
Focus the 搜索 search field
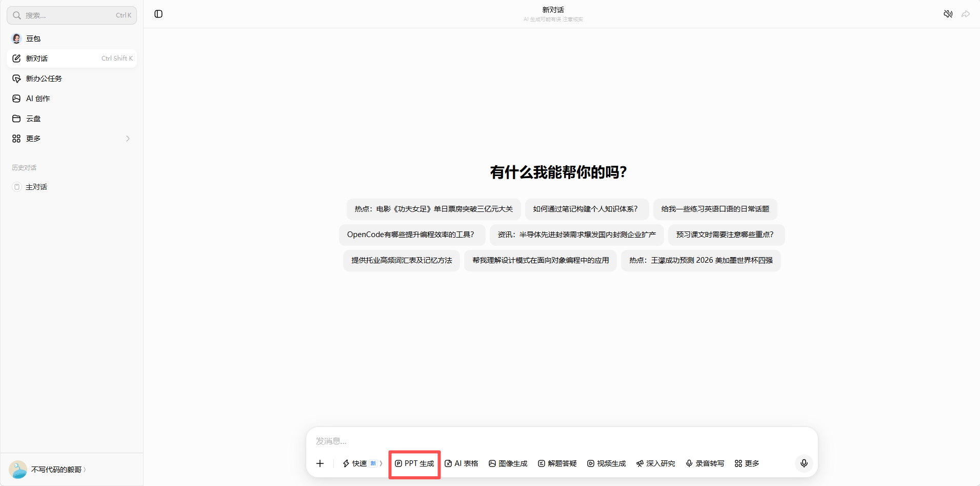pyautogui.click(x=72, y=15)
